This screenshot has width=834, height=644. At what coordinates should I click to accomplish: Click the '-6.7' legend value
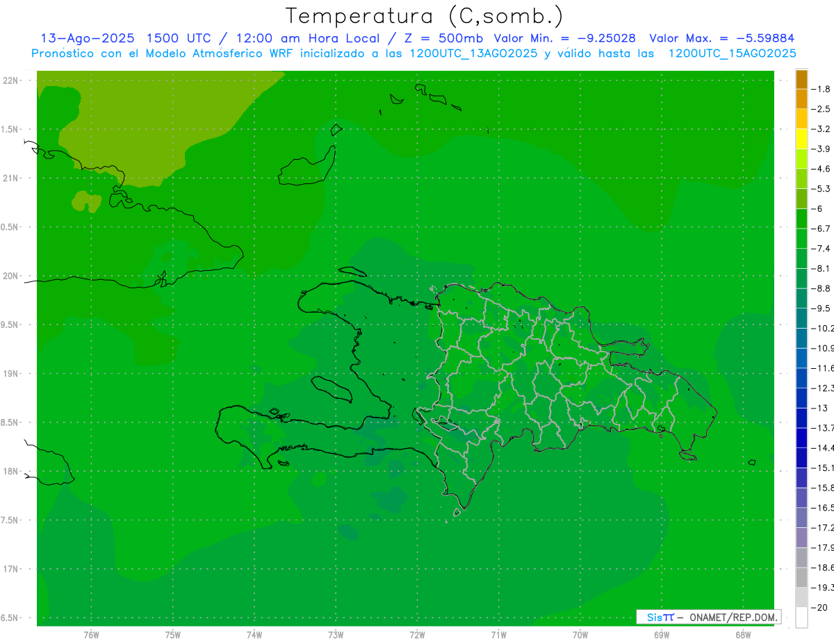click(821, 229)
